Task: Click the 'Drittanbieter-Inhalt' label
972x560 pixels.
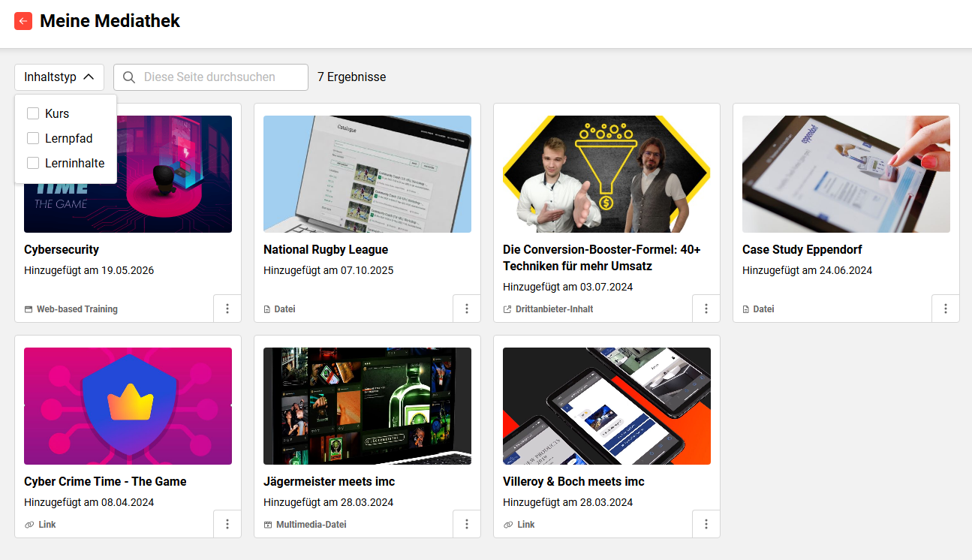Action: click(555, 309)
